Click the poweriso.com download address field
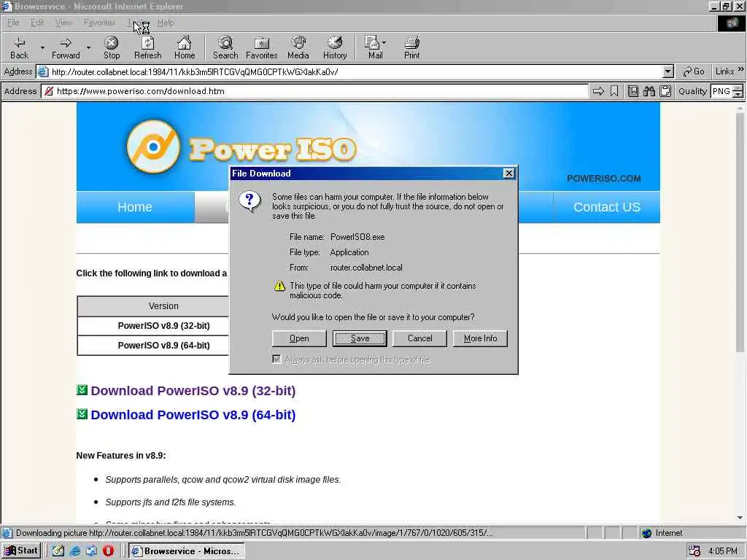This screenshot has height=560, width=747. 317,91
